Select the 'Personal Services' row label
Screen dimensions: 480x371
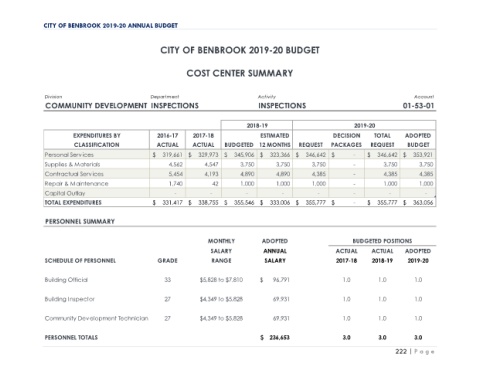click(69, 155)
